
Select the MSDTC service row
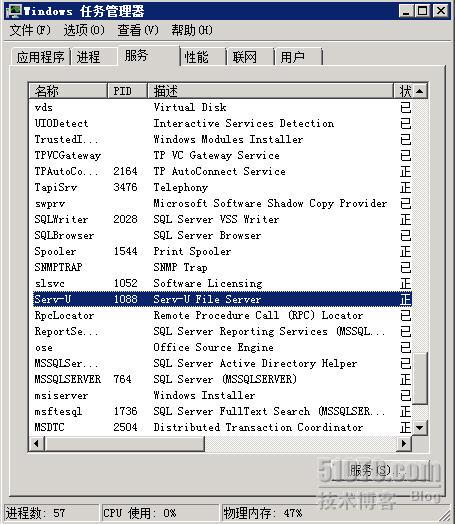click(220, 427)
